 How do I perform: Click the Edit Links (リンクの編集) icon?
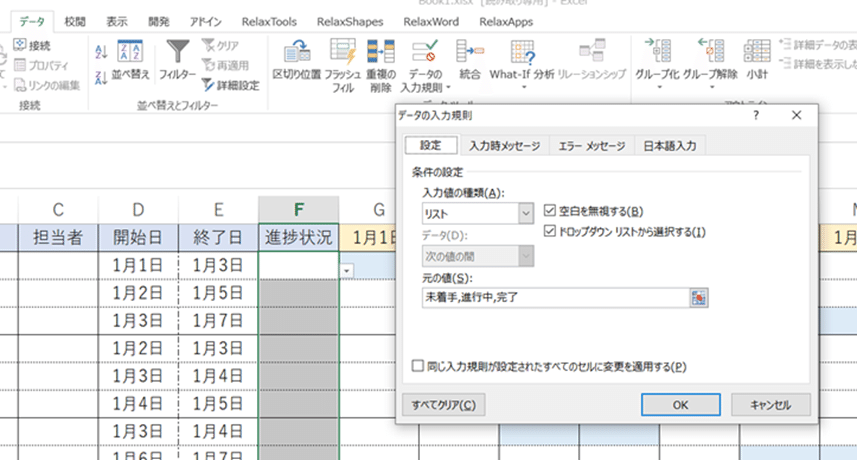tap(20, 85)
